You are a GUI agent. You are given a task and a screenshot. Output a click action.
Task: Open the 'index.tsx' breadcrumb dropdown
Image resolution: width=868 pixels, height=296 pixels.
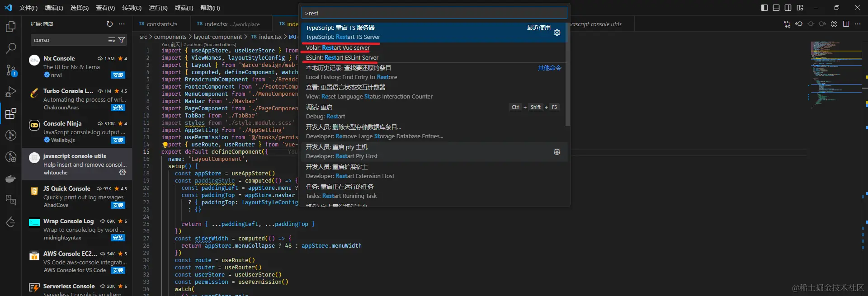coord(266,37)
